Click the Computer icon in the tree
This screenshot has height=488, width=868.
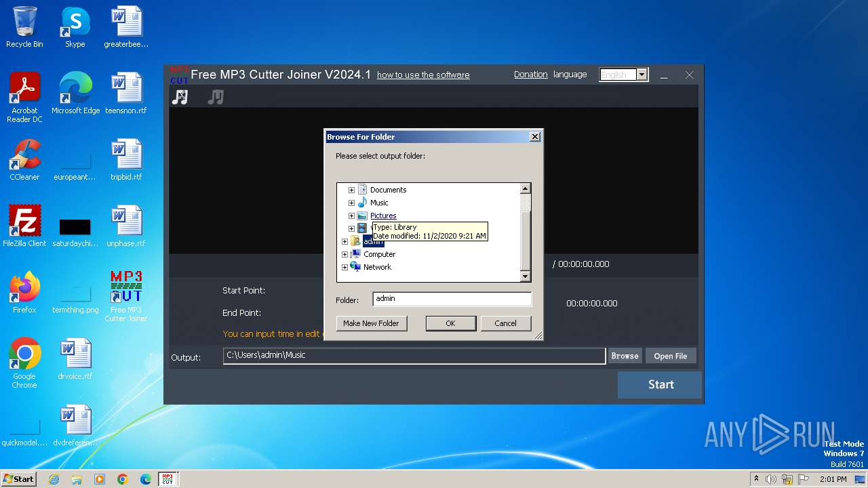click(x=355, y=254)
